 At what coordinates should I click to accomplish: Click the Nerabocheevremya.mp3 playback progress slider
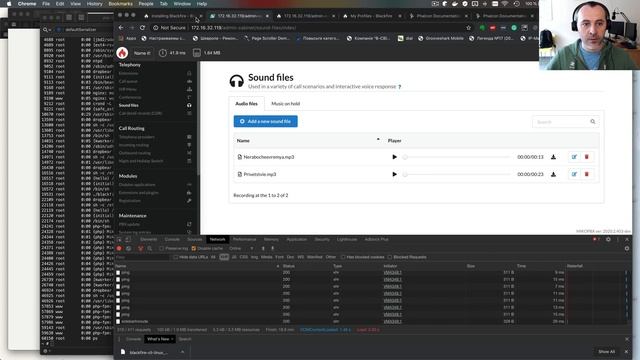(457, 157)
